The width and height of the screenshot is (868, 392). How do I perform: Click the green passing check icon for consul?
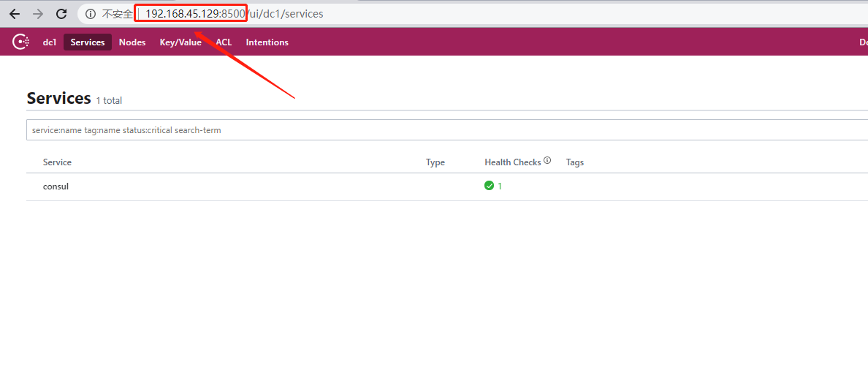(489, 186)
